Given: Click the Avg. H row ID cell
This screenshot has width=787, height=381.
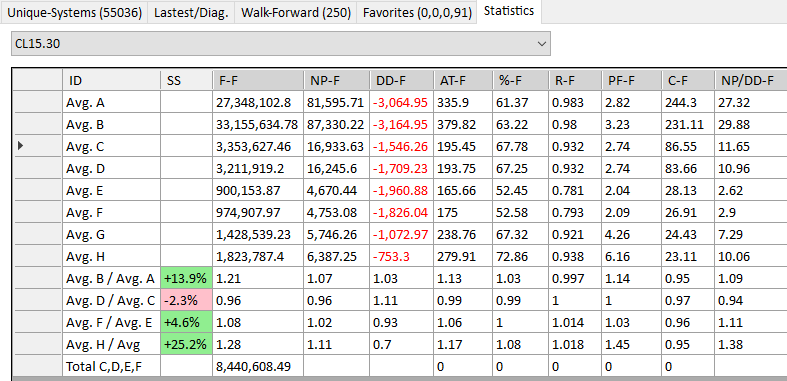Looking at the screenshot, I should tap(111, 257).
